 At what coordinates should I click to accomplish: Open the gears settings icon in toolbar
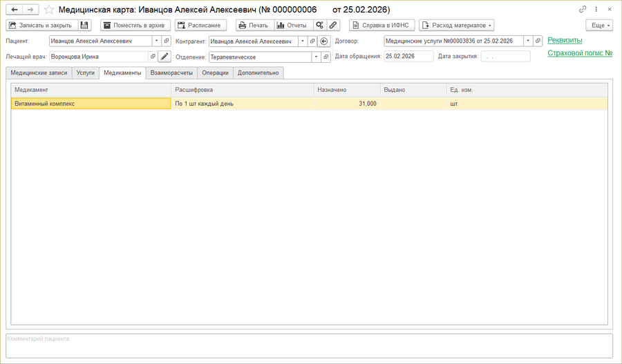click(x=320, y=26)
